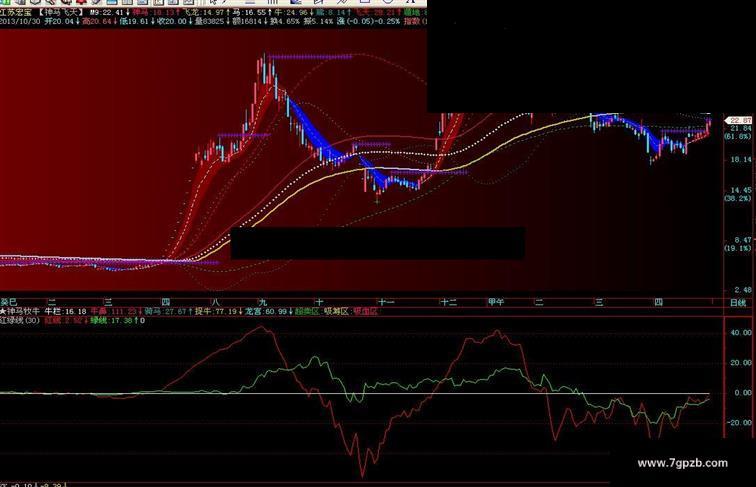756x487 pixels.
Task: Select the 十 month marker on time axis
Action: click(x=318, y=302)
